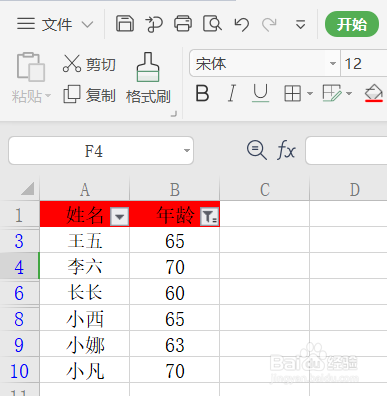The width and height of the screenshot is (387, 396).
Task: Toggle Italic formatting
Action: click(232, 93)
